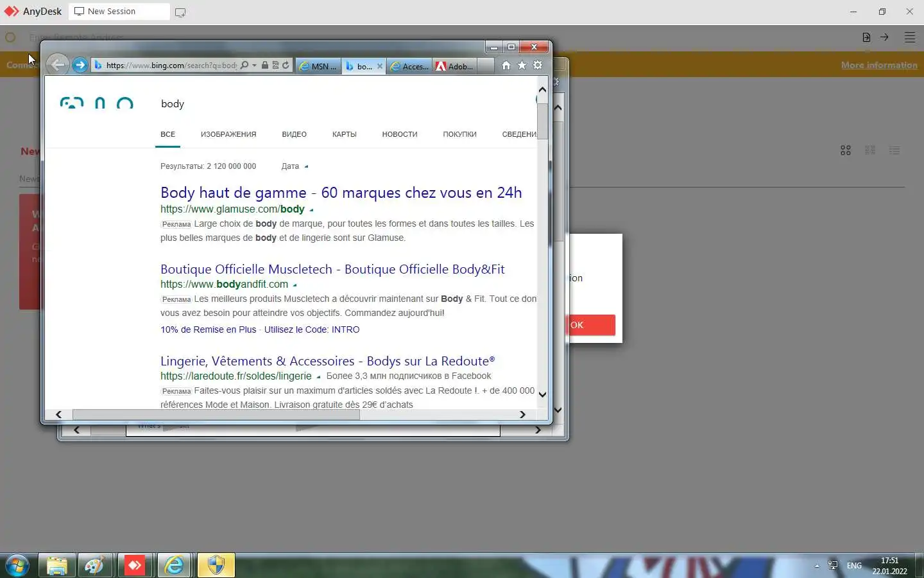Click the Bing logo on the page

pos(97,103)
